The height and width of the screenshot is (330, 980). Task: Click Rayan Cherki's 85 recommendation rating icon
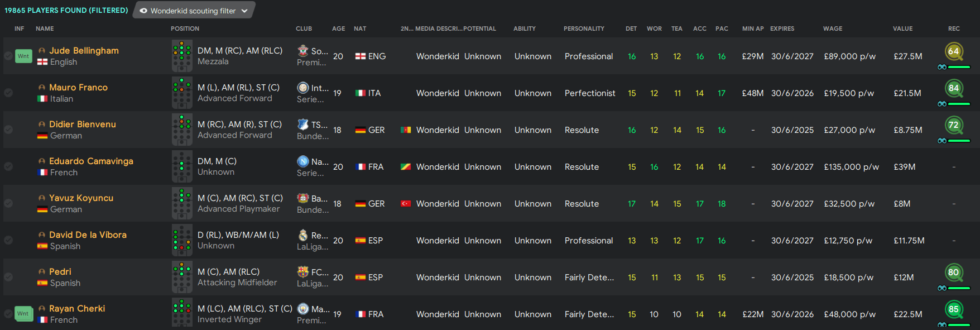pos(954,309)
